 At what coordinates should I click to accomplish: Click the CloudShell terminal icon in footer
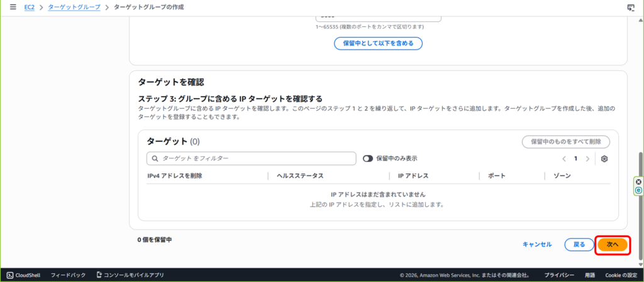pyautogui.click(x=9, y=275)
